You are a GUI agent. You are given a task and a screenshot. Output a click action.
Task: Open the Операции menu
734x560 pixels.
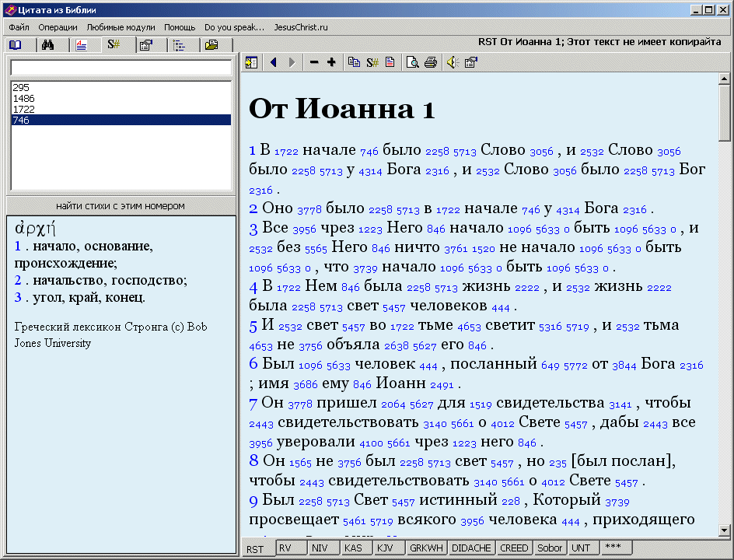click(58, 27)
